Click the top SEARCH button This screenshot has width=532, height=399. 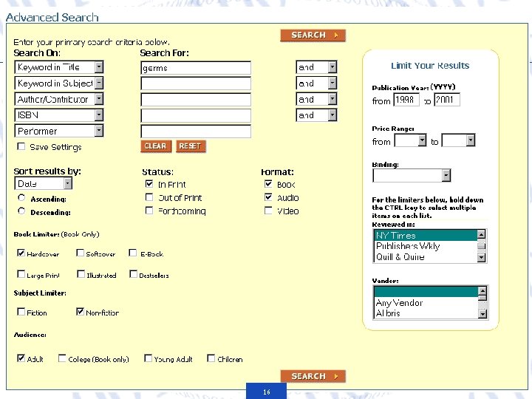click(313, 35)
